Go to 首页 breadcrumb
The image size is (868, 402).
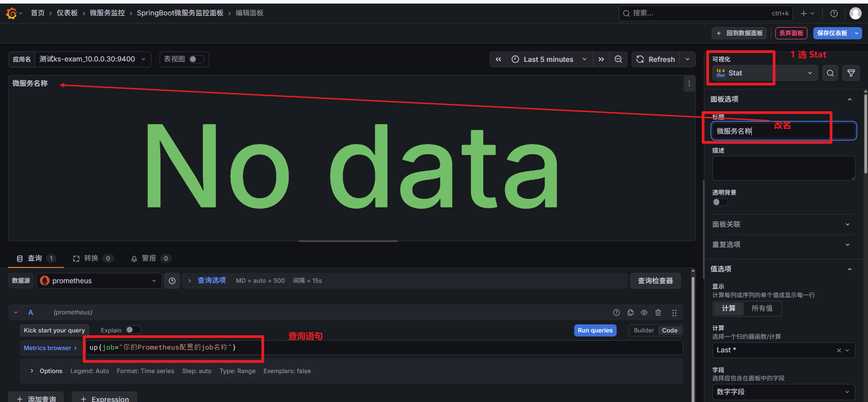click(x=38, y=13)
